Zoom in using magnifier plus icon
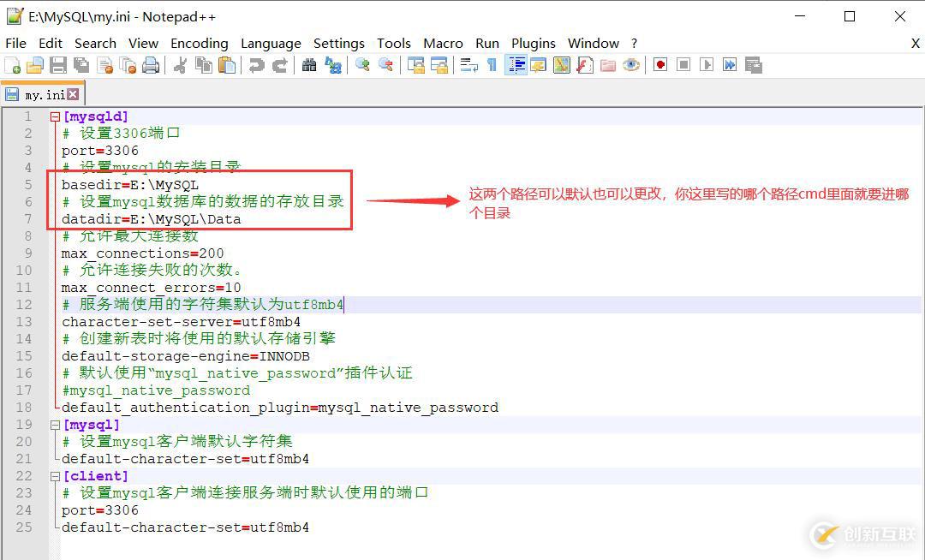The image size is (925, 560). click(362, 65)
